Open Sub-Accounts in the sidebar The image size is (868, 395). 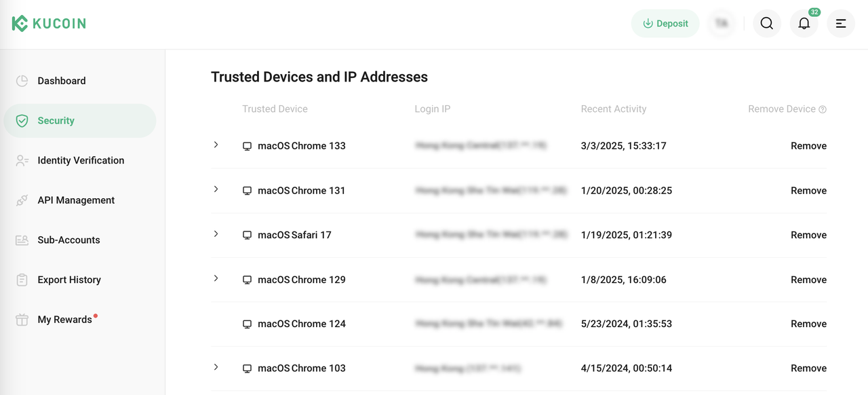pos(68,240)
